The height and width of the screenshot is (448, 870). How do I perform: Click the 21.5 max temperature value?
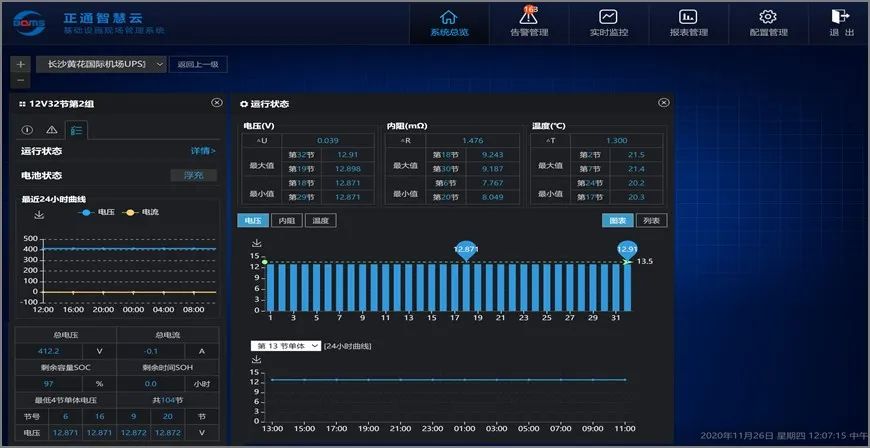pyautogui.click(x=636, y=155)
